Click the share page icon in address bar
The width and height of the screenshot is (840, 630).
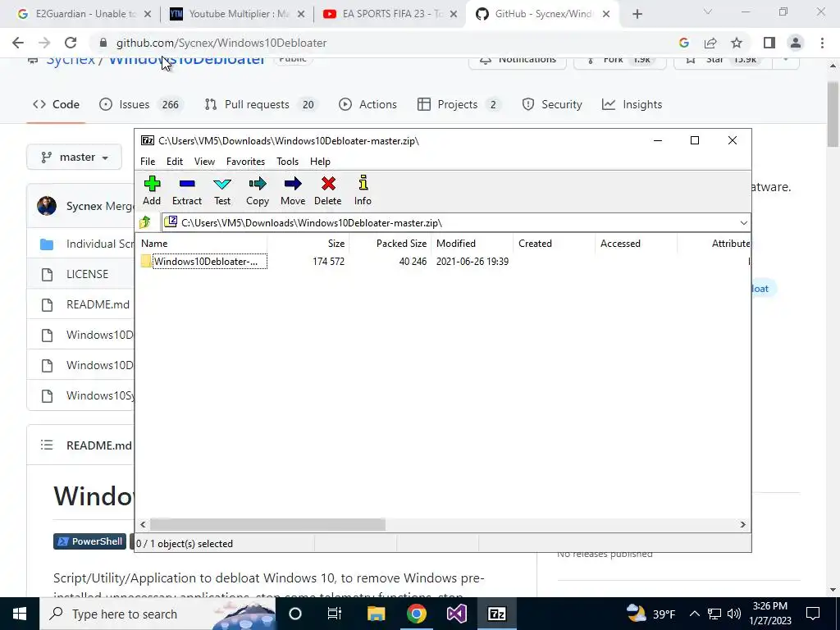[710, 43]
